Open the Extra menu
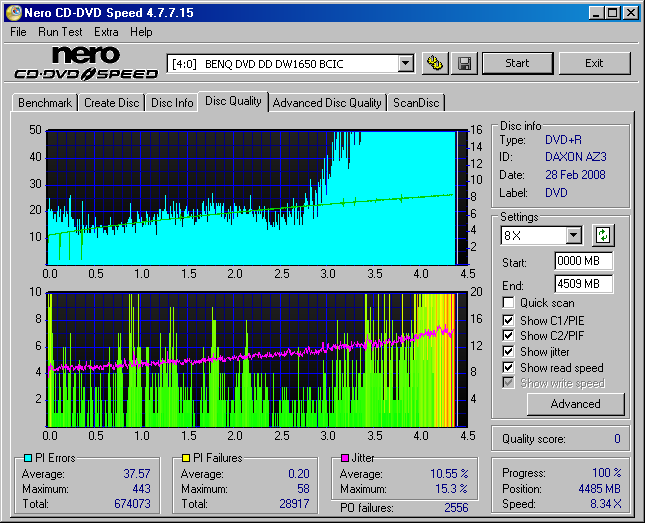The width and height of the screenshot is (645, 523). coord(106,32)
